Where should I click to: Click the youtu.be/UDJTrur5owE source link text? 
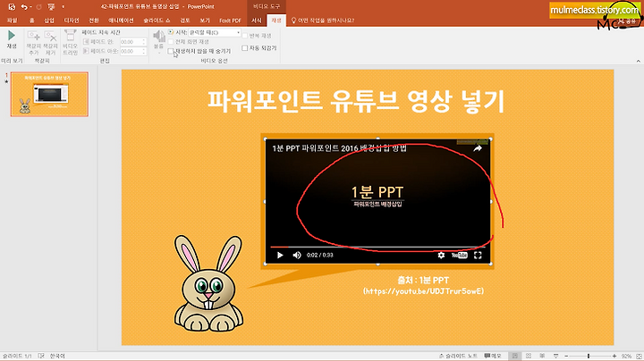423,290
